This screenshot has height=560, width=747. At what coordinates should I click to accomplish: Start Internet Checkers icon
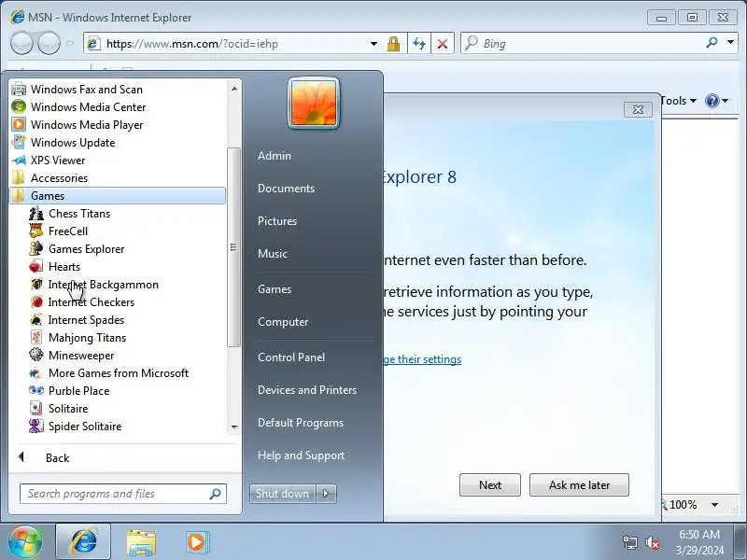tap(36, 301)
